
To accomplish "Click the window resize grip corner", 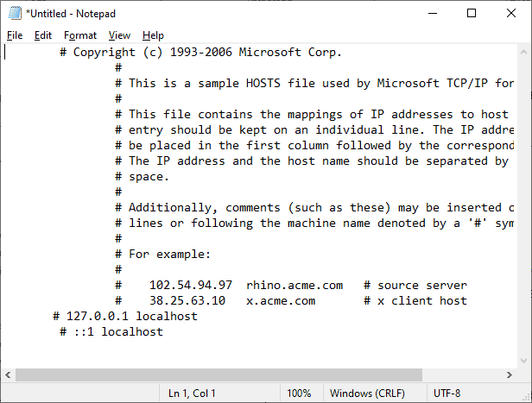I will tap(527, 398).
